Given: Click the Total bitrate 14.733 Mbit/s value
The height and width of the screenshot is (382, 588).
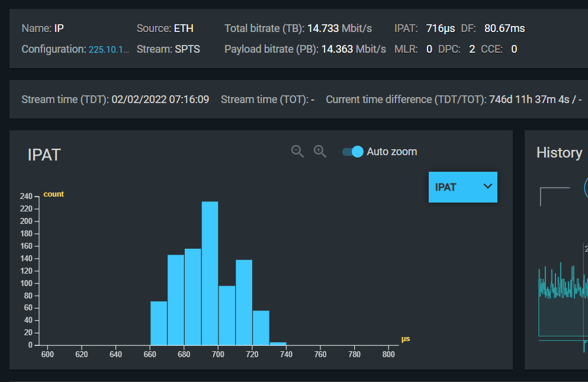Looking at the screenshot, I should click(x=339, y=28).
